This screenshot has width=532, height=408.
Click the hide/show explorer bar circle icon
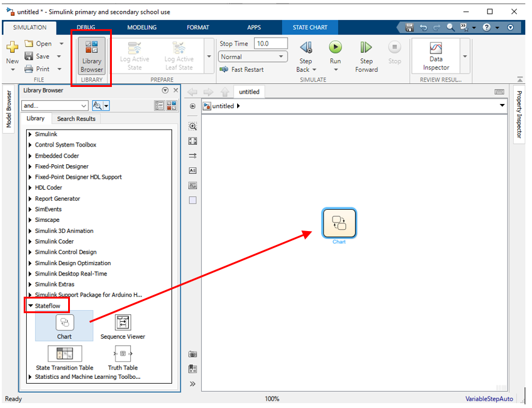click(x=193, y=106)
